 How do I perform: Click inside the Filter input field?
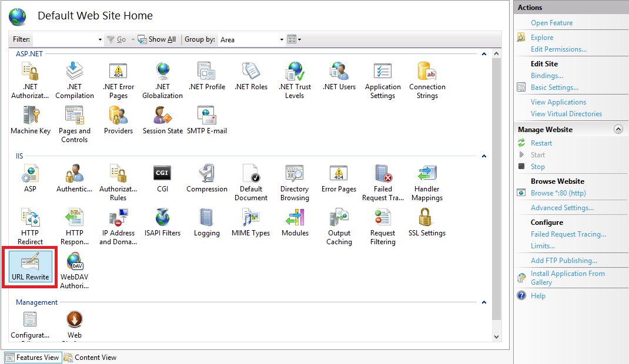pyautogui.click(x=65, y=39)
